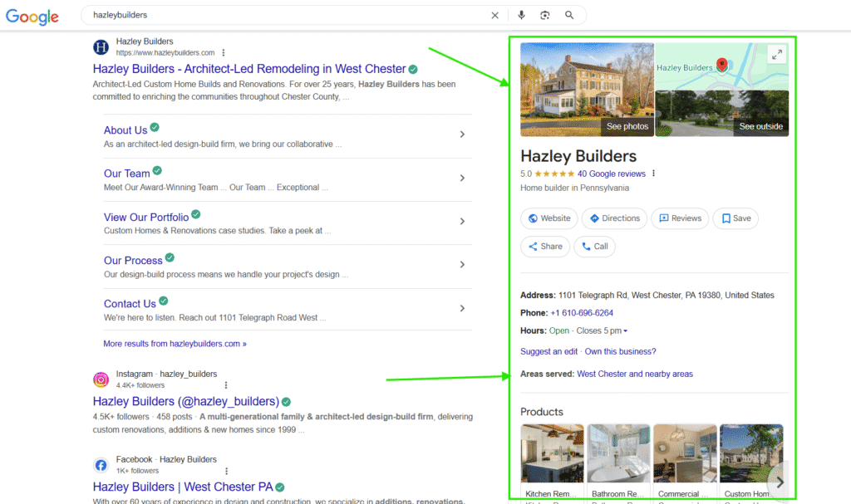
Task: Click the Google logo to return home
Action: [x=32, y=17]
